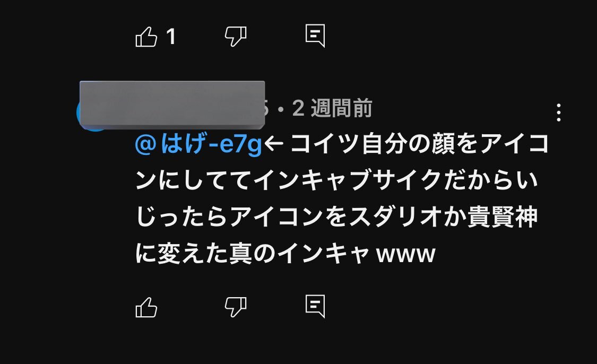This screenshot has height=364, width=597.
Task: Dislike the upper comment
Action: click(x=236, y=37)
